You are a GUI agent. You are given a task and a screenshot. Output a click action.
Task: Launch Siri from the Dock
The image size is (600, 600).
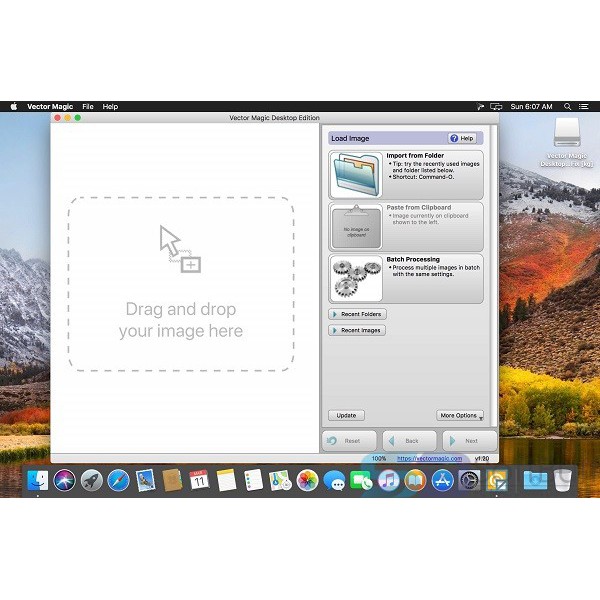pos(64,480)
